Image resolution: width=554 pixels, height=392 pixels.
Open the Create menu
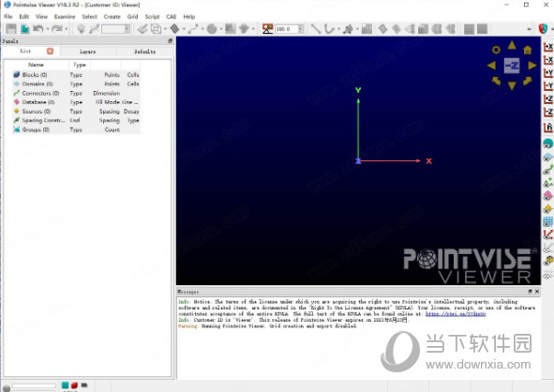click(x=112, y=17)
